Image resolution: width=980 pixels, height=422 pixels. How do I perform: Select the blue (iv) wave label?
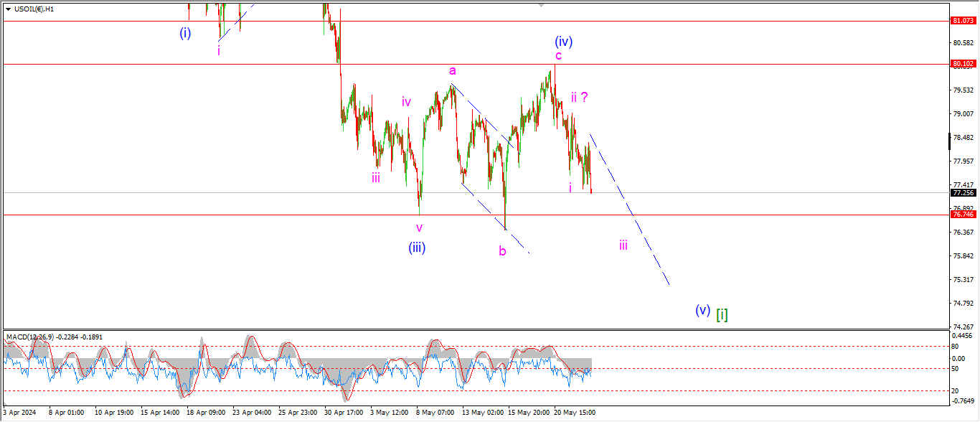coord(562,42)
